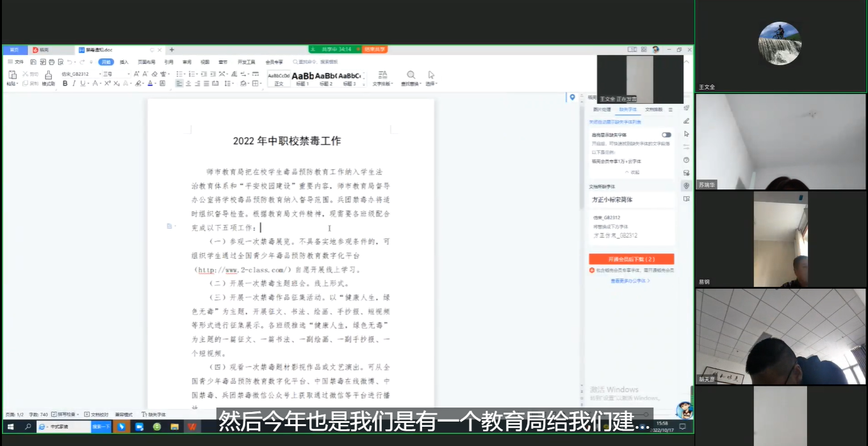Click the undo arrow
Screen dimensions: 868x446
pos(70,62)
